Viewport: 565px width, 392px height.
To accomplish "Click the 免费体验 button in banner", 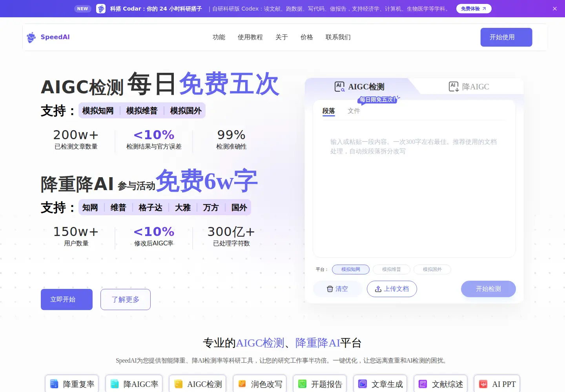I will point(474,9).
